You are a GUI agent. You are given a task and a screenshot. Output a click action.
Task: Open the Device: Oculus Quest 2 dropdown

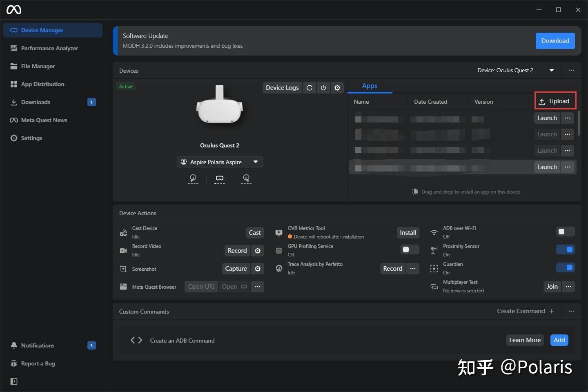(551, 70)
